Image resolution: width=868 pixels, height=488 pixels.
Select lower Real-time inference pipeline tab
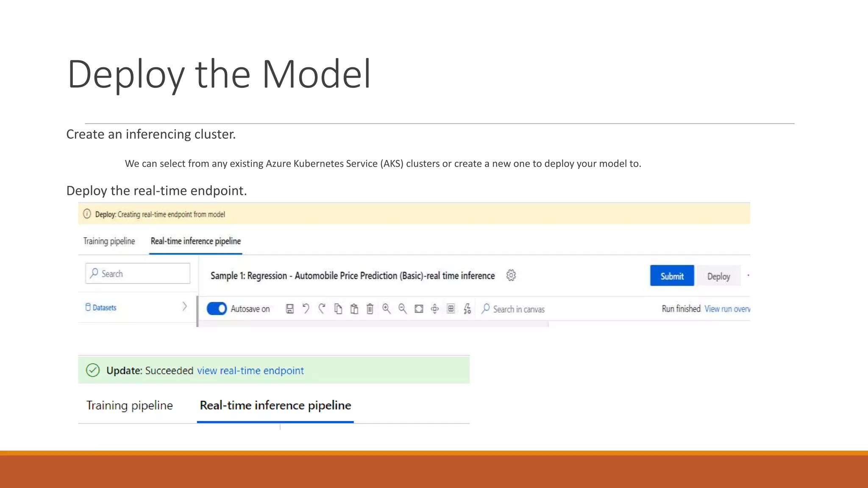coord(275,405)
